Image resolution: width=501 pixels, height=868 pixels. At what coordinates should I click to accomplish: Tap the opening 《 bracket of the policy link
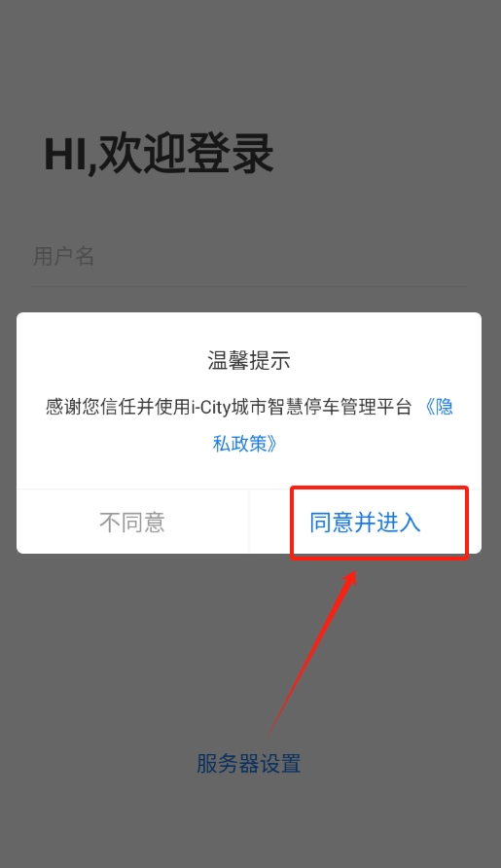[430, 408]
